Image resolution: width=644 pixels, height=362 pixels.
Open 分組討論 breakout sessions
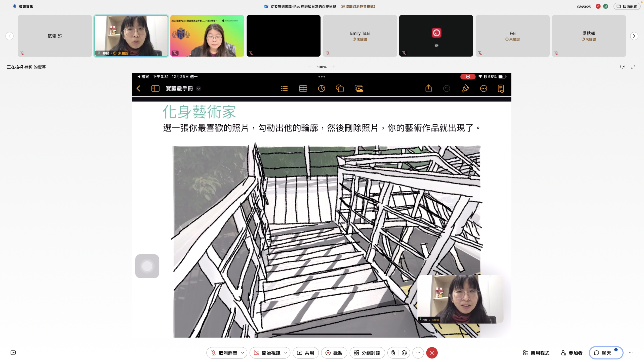367,353
